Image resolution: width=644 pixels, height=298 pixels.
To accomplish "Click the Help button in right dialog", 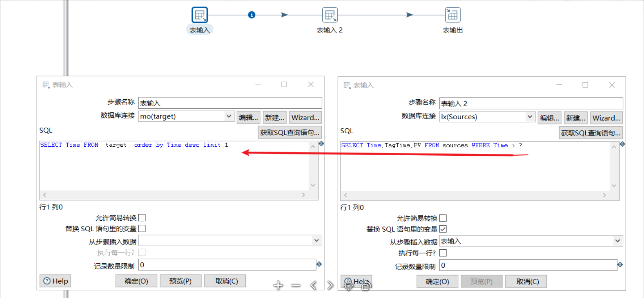I will pyautogui.click(x=356, y=281).
